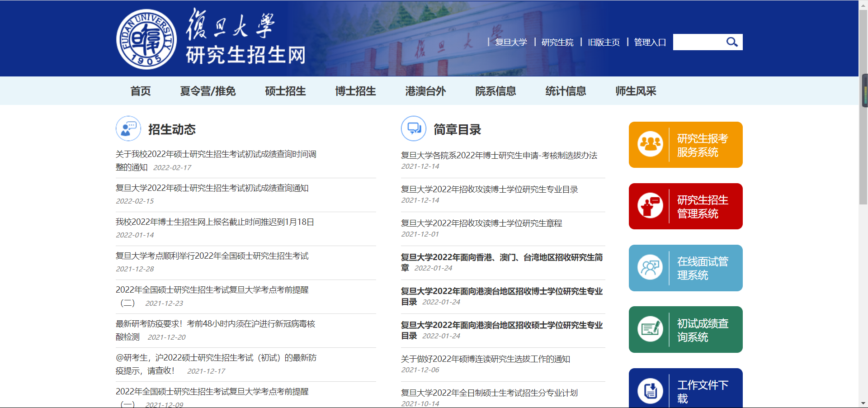The image size is (868, 408).
Task: Click the orange 研究生报考服务系统 people icon
Action: tap(651, 144)
